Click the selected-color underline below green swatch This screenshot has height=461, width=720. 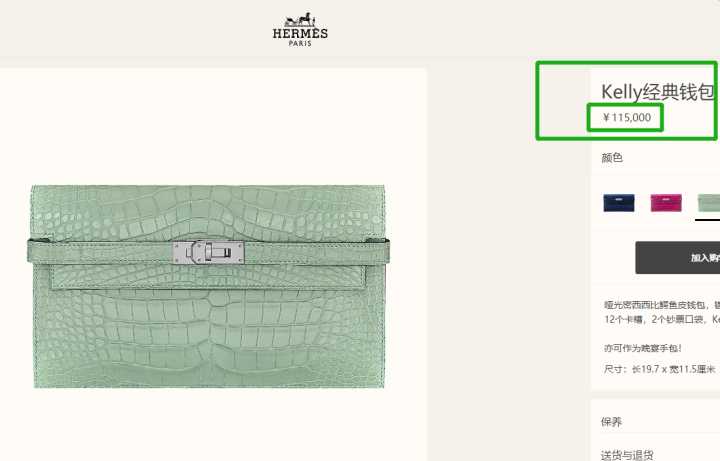click(x=707, y=220)
